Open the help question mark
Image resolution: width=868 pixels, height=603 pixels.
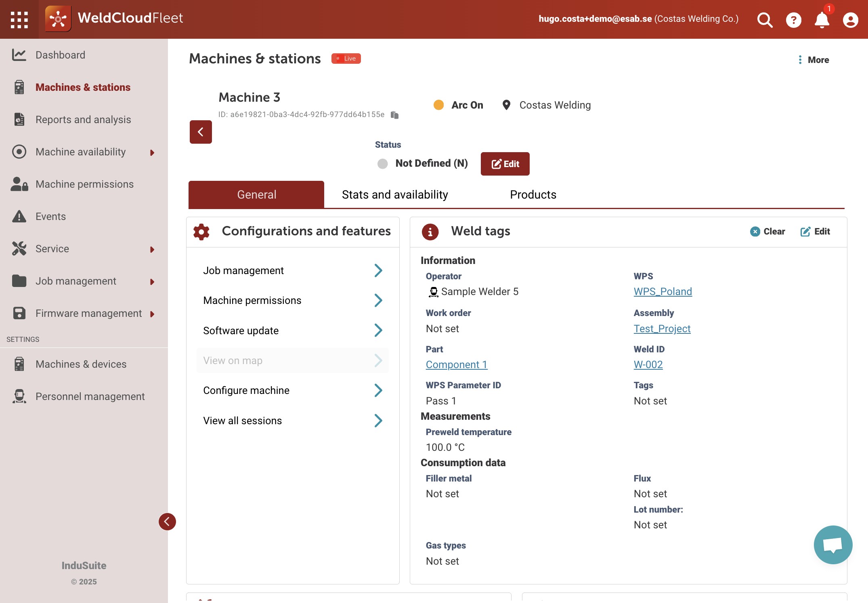pos(793,20)
